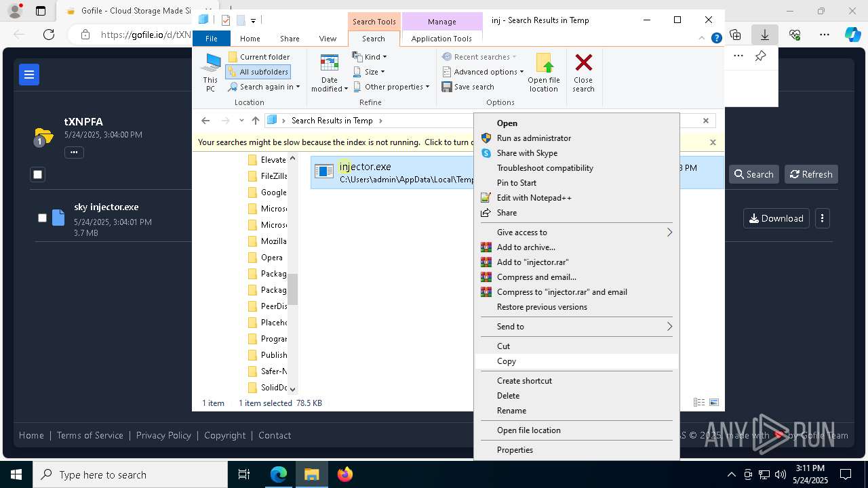Click Save search in ribbon
Image resolution: width=868 pixels, height=488 pixels.
468,87
